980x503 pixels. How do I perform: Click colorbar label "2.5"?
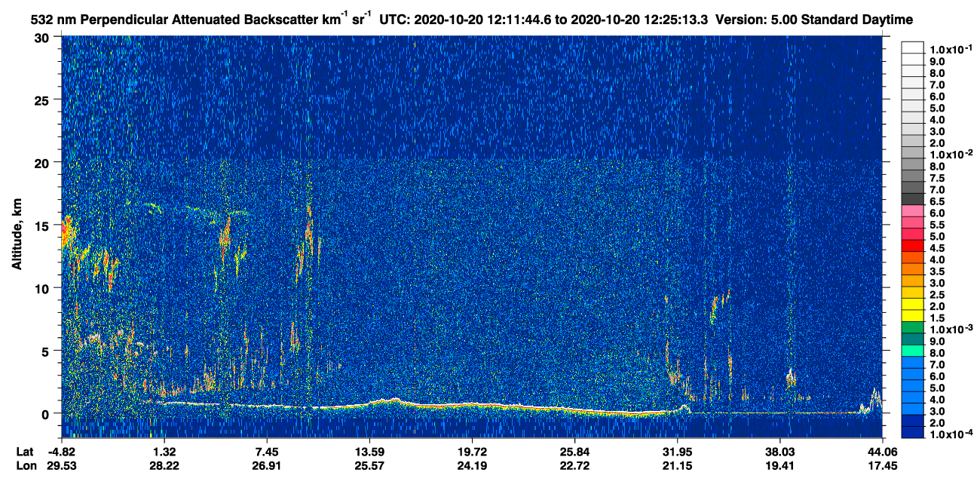936,294
